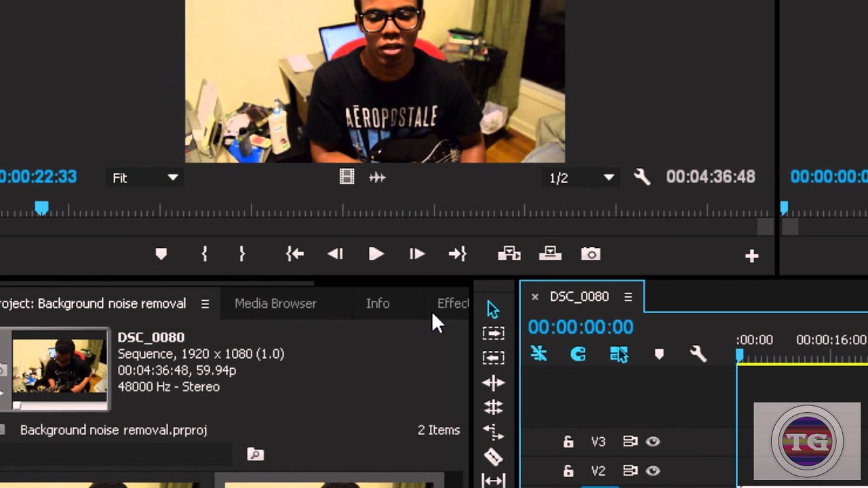Image resolution: width=868 pixels, height=488 pixels.
Task: Hide track V3 output eye
Action: (x=653, y=442)
